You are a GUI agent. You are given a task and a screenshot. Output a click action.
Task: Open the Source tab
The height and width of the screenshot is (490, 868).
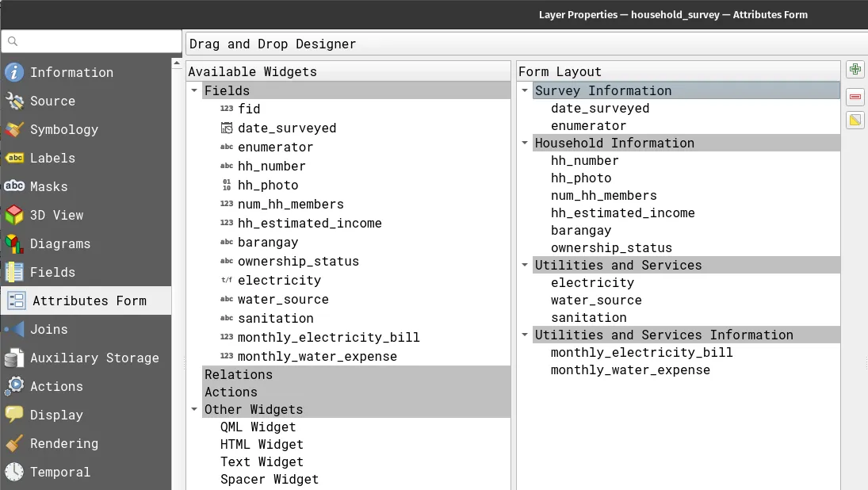51,101
